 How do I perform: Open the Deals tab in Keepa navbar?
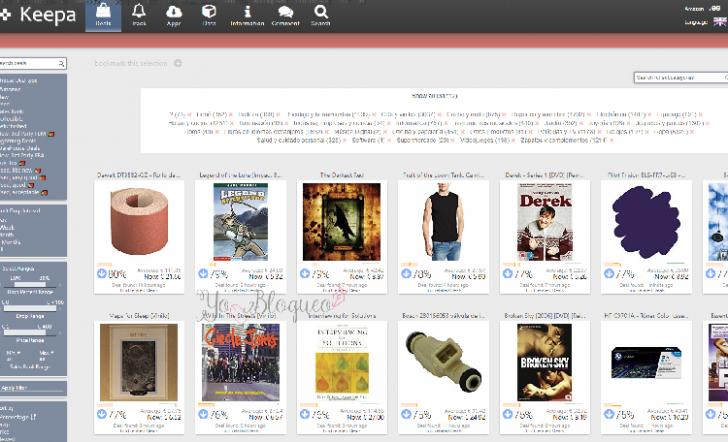pos(103,16)
